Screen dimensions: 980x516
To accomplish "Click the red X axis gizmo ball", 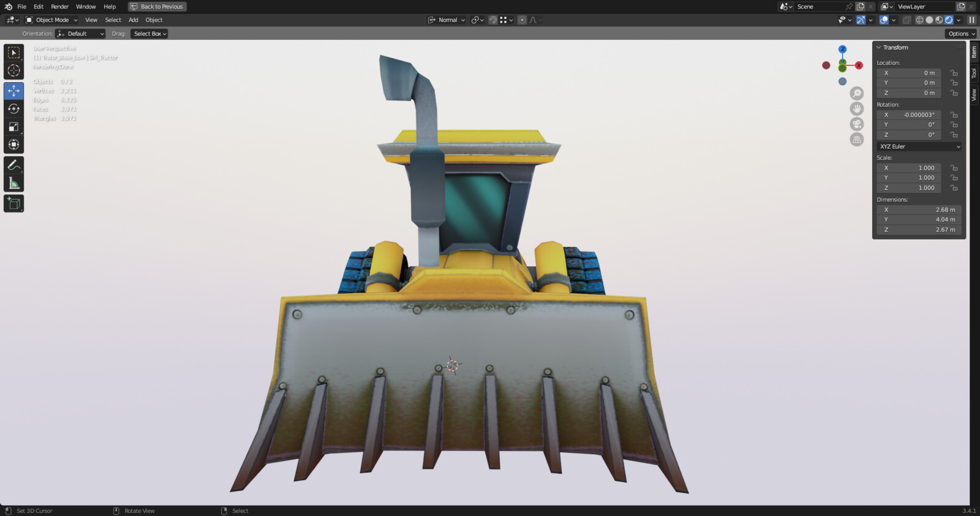I will click(x=859, y=65).
